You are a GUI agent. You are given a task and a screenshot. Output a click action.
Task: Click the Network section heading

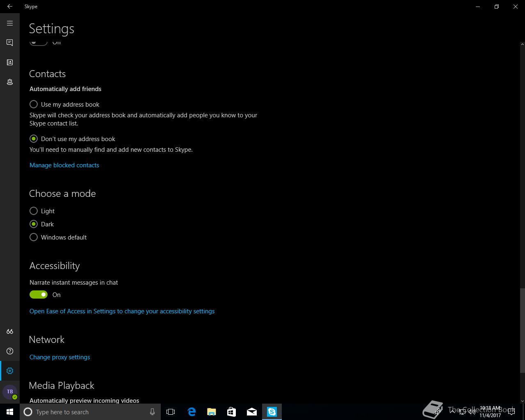(x=47, y=340)
